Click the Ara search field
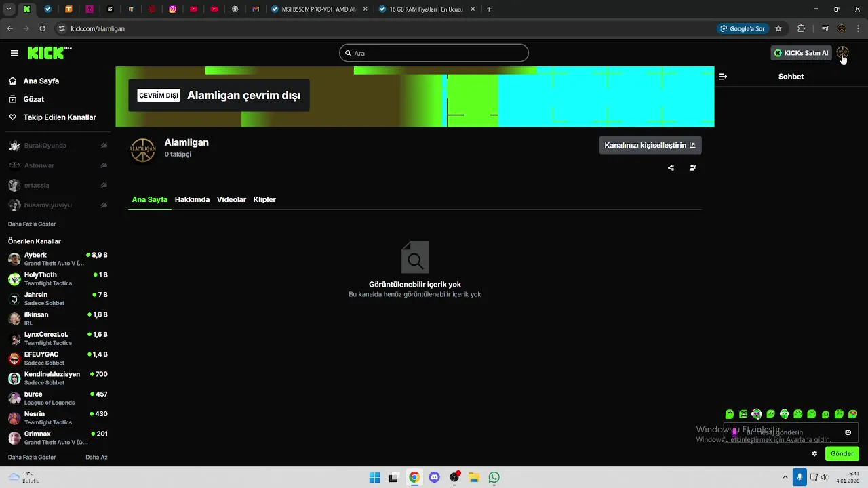The image size is (868, 488). click(x=434, y=53)
